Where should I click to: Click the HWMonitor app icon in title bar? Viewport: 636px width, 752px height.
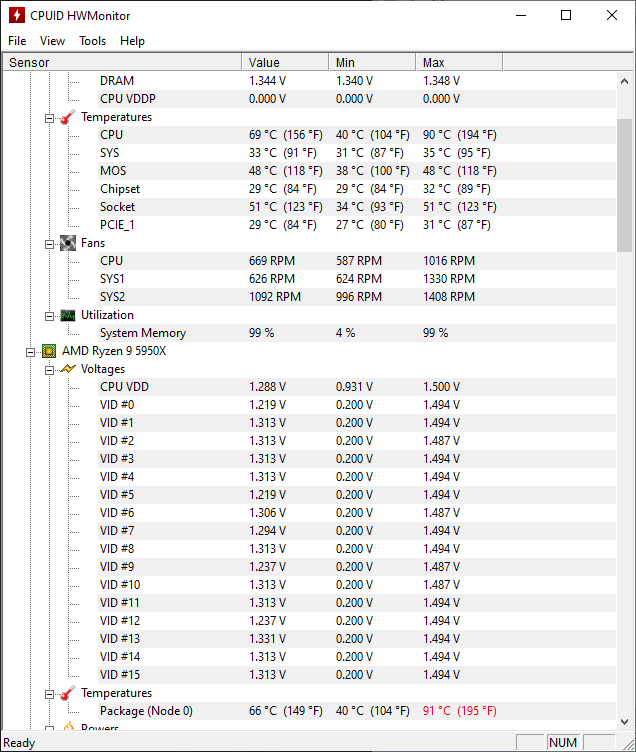(x=16, y=15)
